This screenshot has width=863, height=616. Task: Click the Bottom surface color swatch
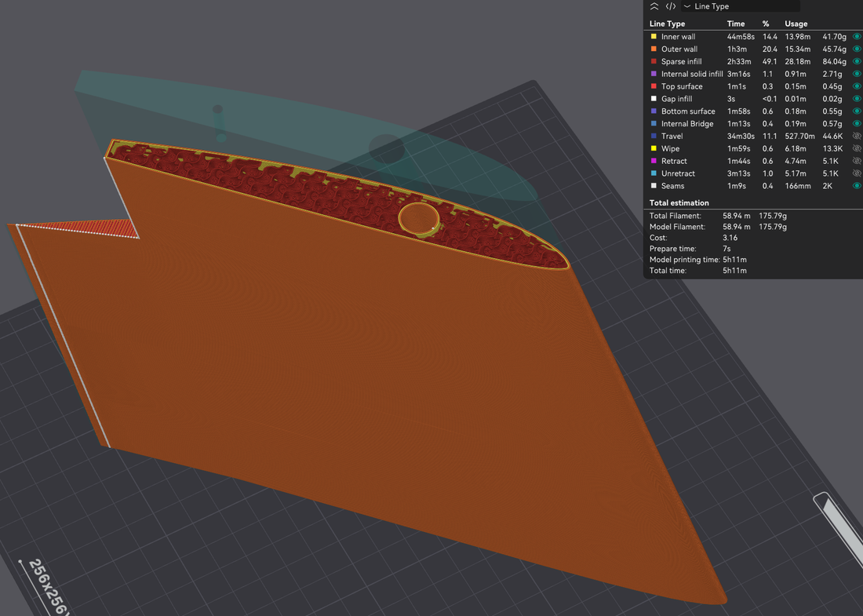click(654, 111)
